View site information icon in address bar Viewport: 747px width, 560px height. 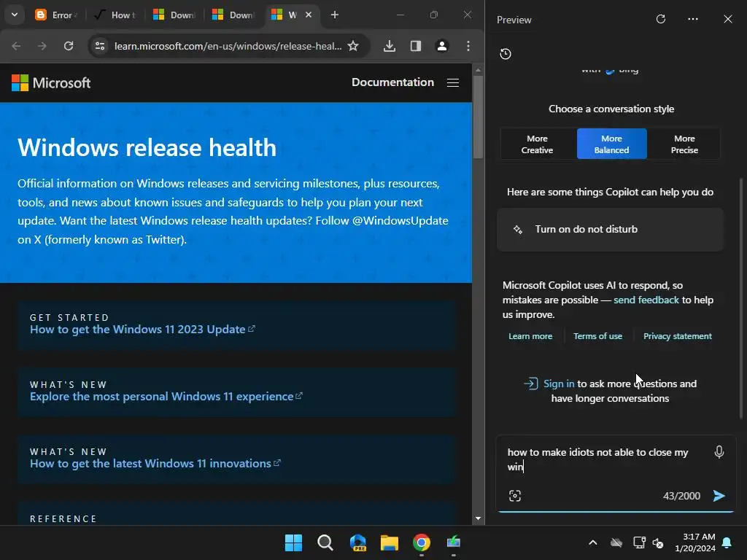pos(100,46)
